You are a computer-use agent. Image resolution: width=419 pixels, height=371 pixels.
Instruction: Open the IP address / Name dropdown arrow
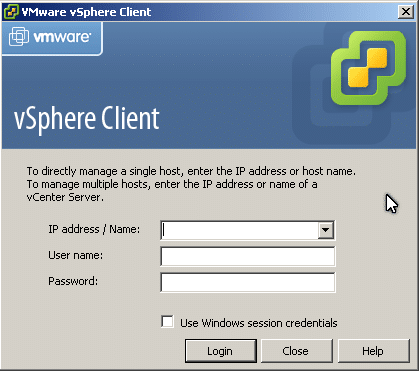click(326, 230)
